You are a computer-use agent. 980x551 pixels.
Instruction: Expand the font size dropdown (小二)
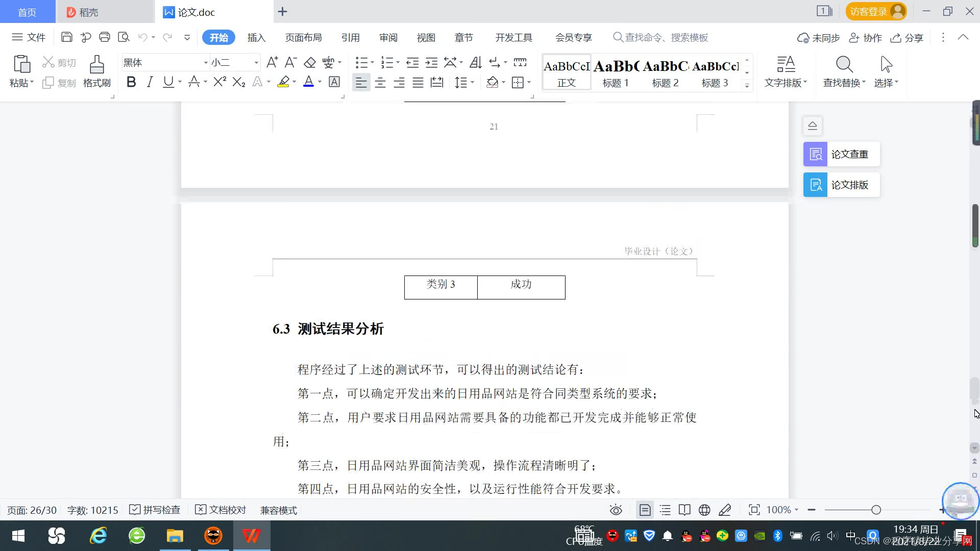pyautogui.click(x=256, y=63)
